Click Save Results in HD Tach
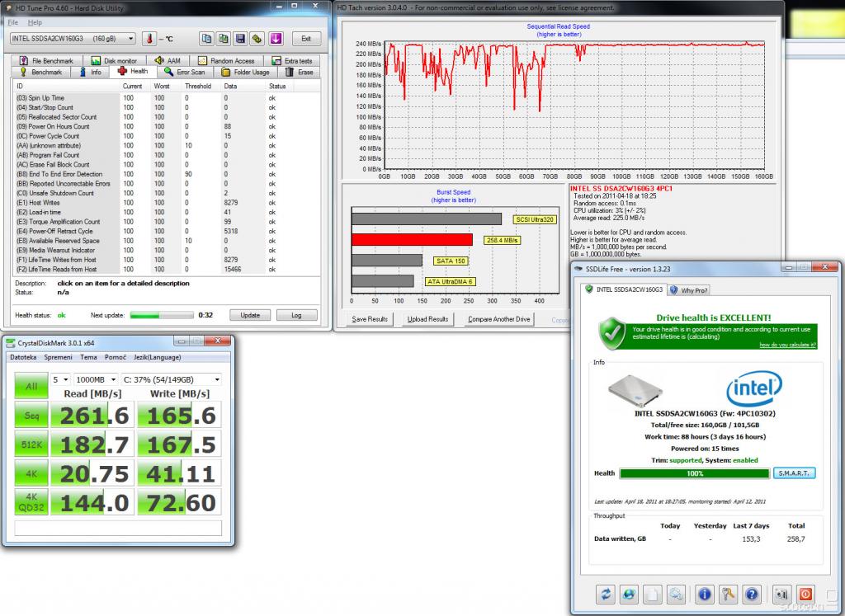This screenshot has width=845, height=616. click(x=370, y=319)
